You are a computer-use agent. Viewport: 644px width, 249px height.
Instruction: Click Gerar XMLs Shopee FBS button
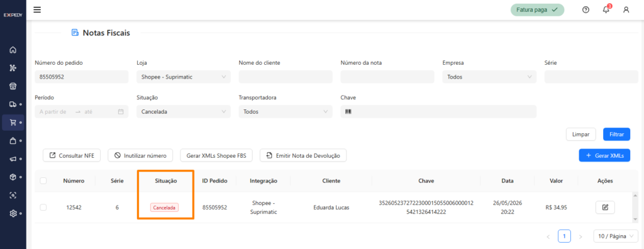coord(216,156)
